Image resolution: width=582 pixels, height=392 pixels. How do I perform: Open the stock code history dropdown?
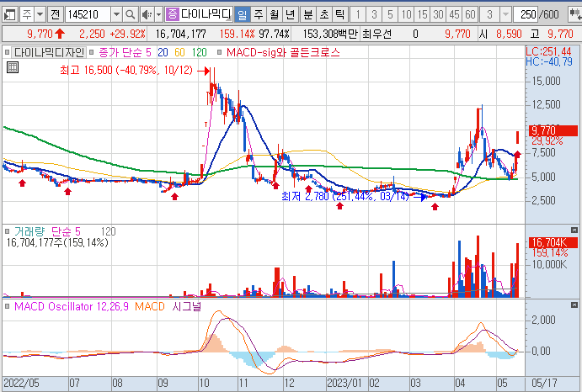click(116, 15)
